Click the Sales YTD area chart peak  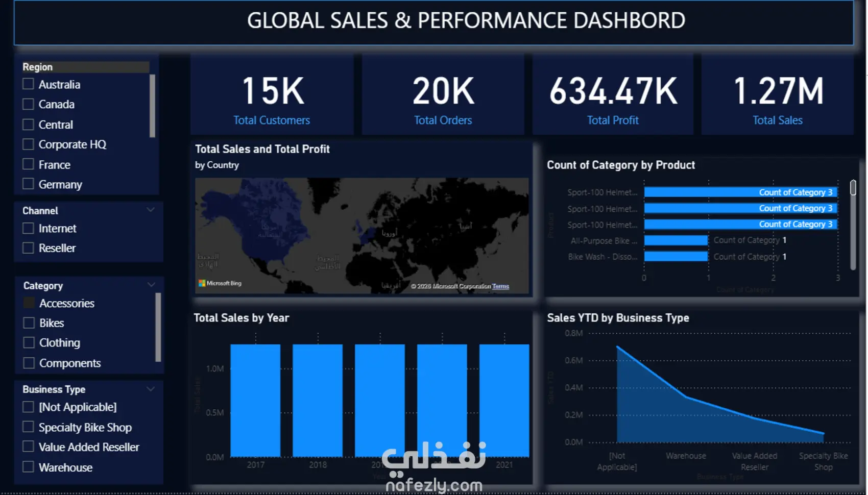[x=618, y=348]
